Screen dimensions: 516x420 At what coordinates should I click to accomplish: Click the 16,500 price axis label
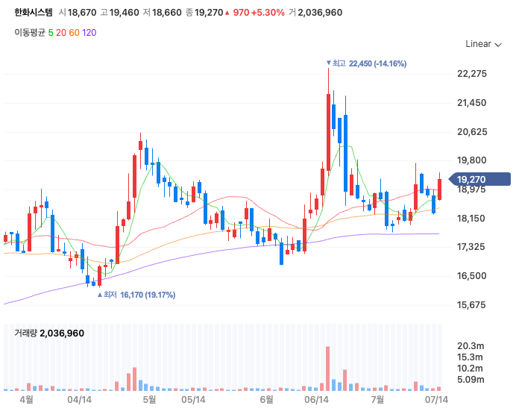pos(471,276)
